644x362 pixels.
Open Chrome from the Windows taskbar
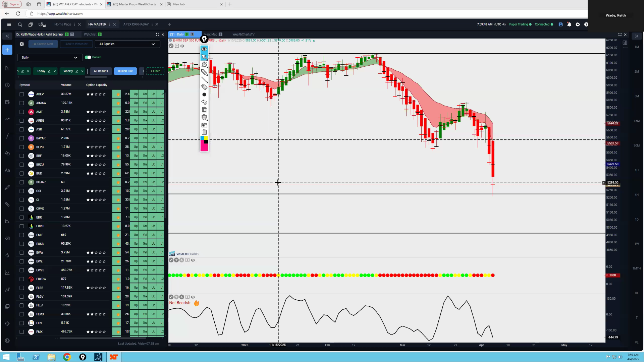67,357
